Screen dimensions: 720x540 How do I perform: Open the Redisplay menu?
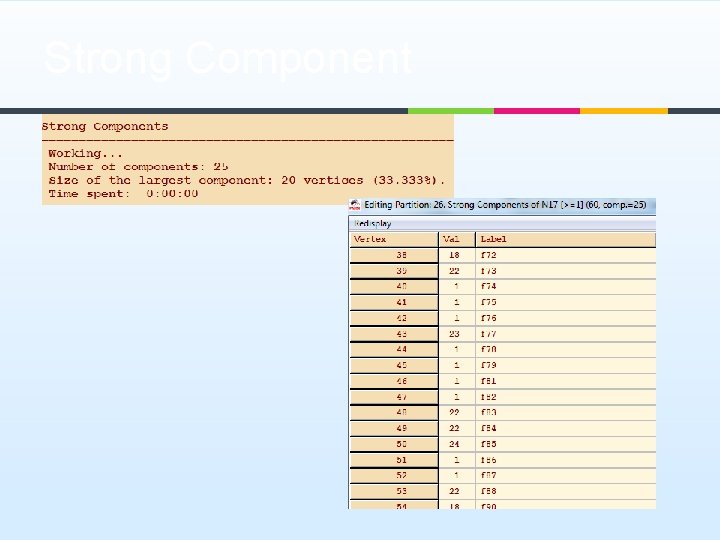click(372, 224)
